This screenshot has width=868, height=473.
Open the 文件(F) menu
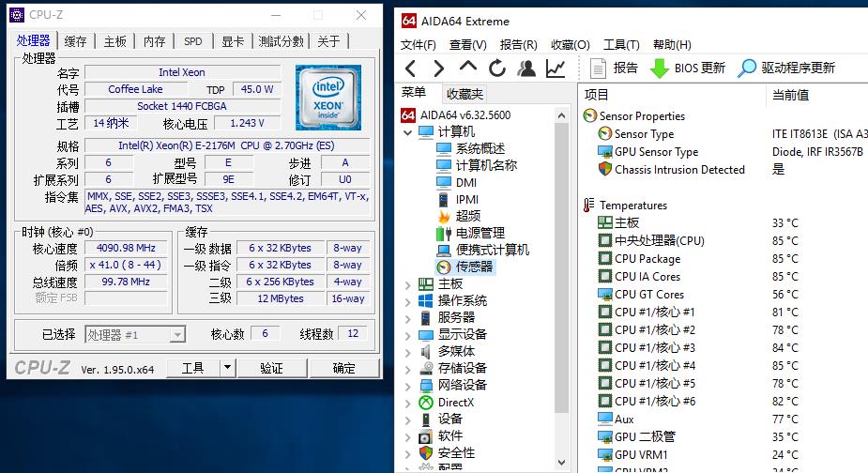click(x=419, y=45)
